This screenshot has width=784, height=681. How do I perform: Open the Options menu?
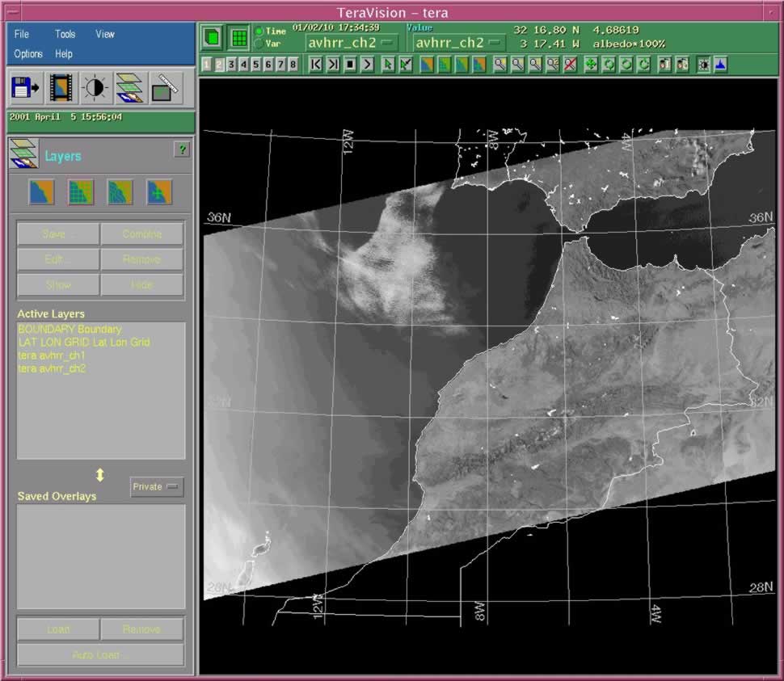pos(28,54)
